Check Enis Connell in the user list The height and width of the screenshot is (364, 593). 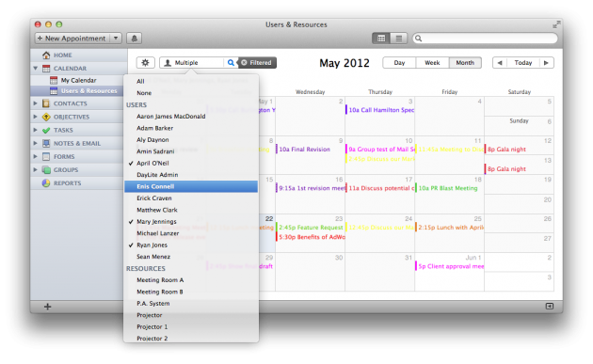click(191, 187)
